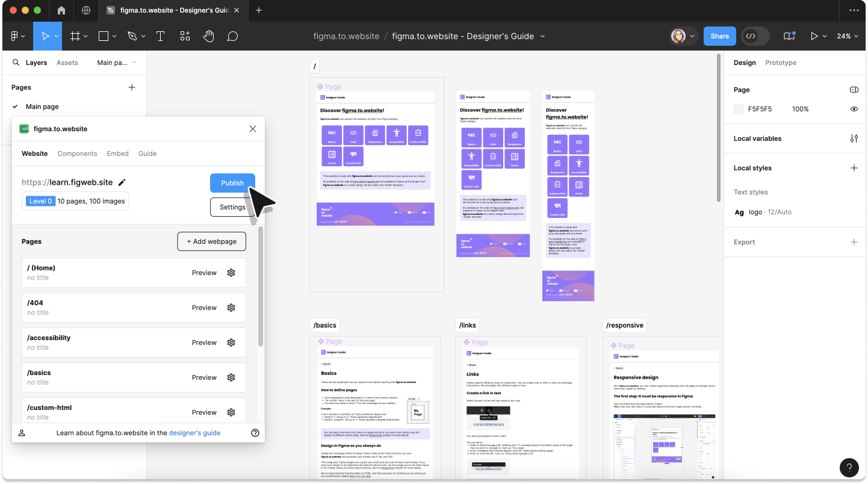Close the figma.to.website plugin panel
This screenshot has height=484, width=868.
253,129
